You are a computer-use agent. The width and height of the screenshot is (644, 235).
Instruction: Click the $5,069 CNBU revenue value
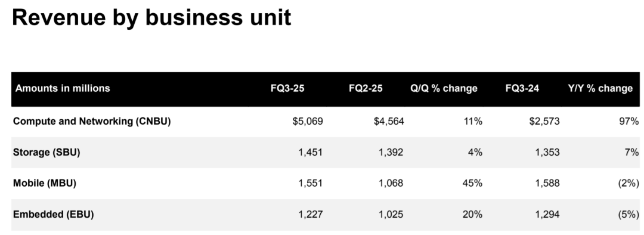pos(308,122)
